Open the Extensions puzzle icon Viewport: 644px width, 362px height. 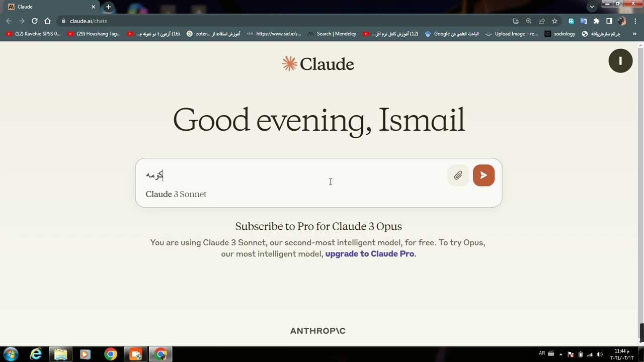coord(596,21)
